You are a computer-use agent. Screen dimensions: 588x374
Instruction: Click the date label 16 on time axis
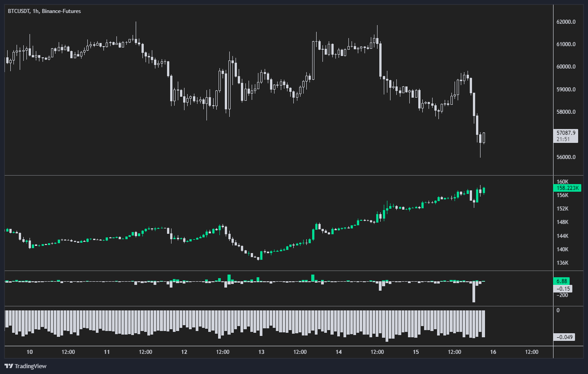[x=493, y=352]
